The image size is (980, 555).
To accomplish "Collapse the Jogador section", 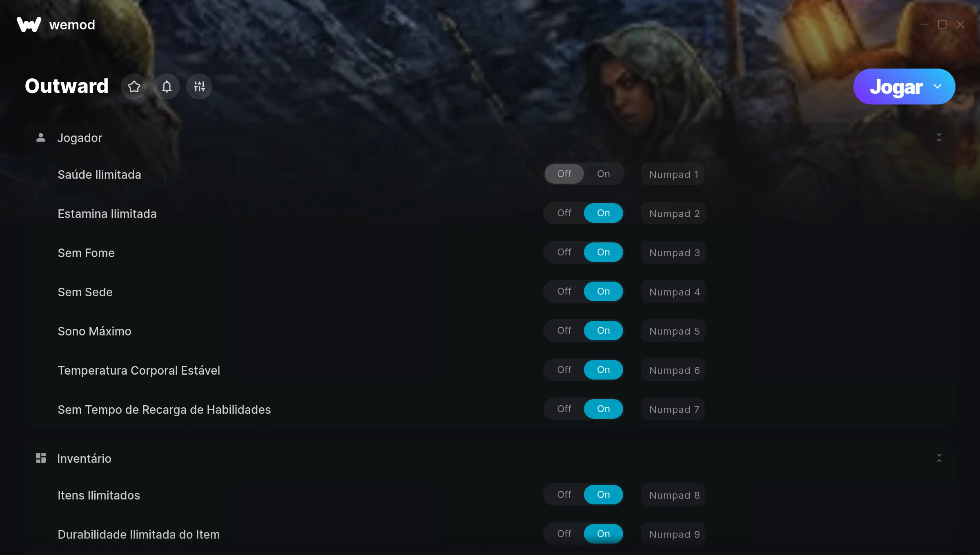I will [939, 138].
